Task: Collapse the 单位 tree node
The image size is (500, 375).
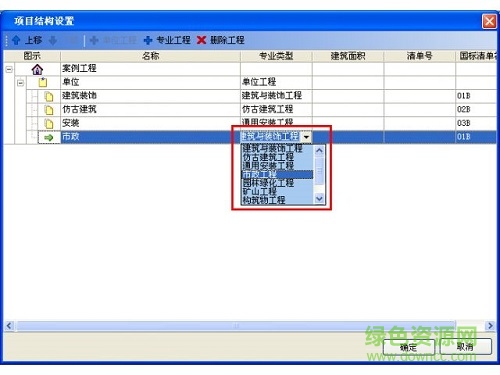Action: (x=21, y=83)
